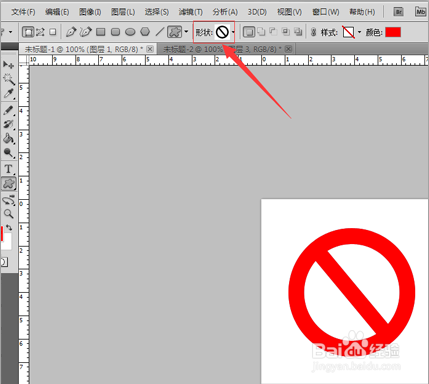The image size is (429, 384).
Task: Select the Move tool in toolbox
Action: [8, 65]
